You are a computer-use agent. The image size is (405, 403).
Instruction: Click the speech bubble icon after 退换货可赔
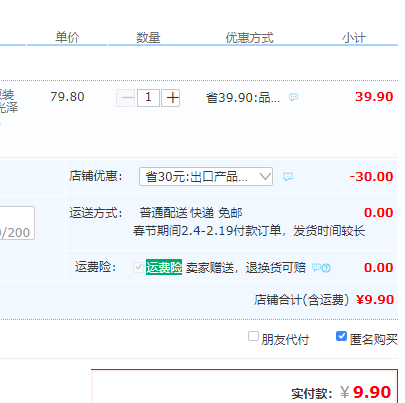point(316,267)
